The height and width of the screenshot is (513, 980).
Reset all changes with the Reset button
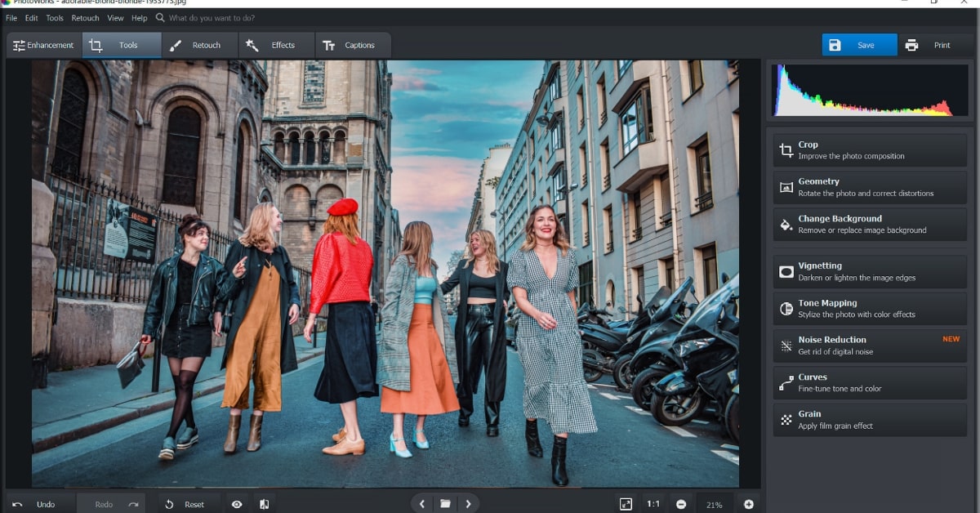click(x=186, y=504)
